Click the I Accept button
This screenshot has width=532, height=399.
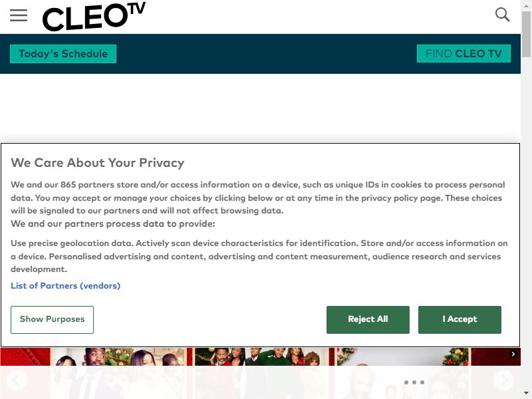460,320
